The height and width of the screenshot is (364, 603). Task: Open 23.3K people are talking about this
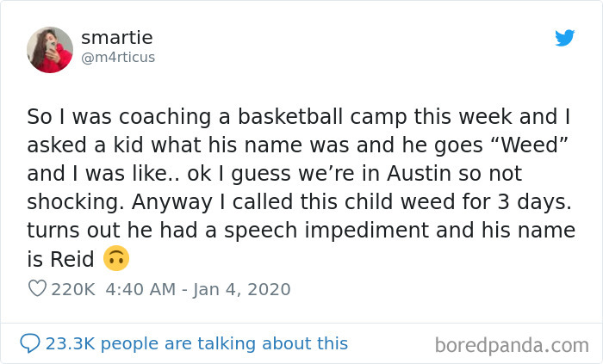(196, 343)
